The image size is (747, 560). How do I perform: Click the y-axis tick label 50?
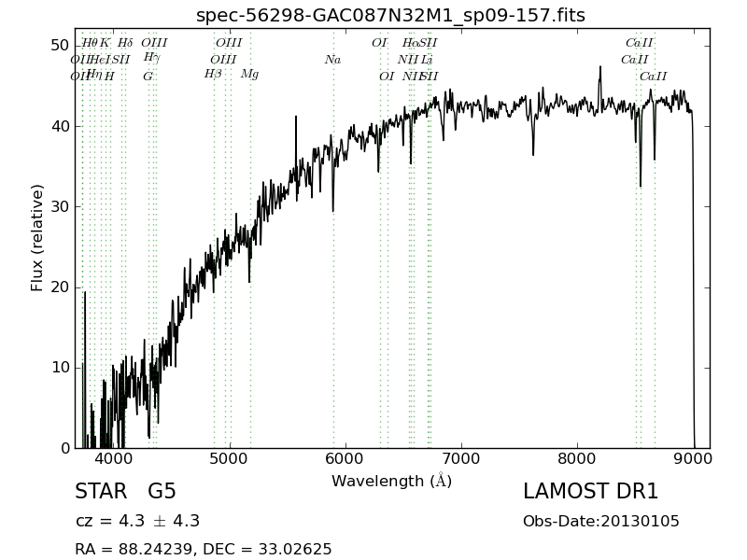pos(60,46)
